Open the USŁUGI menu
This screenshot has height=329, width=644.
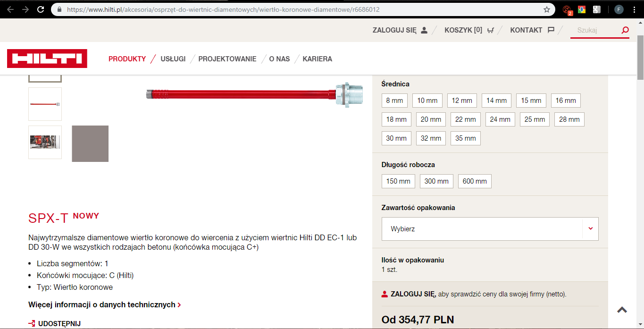tap(173, 59)
